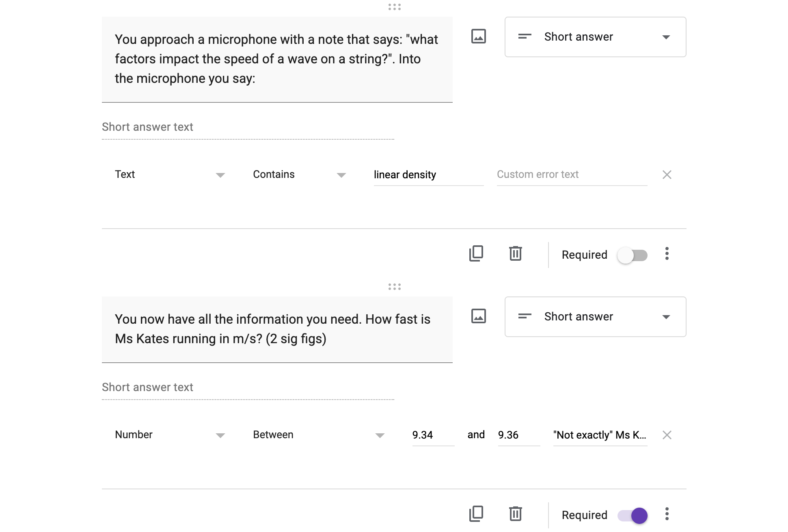Open the Contains condition dropdown
This screenshot has width=788, height=532.
299,175
